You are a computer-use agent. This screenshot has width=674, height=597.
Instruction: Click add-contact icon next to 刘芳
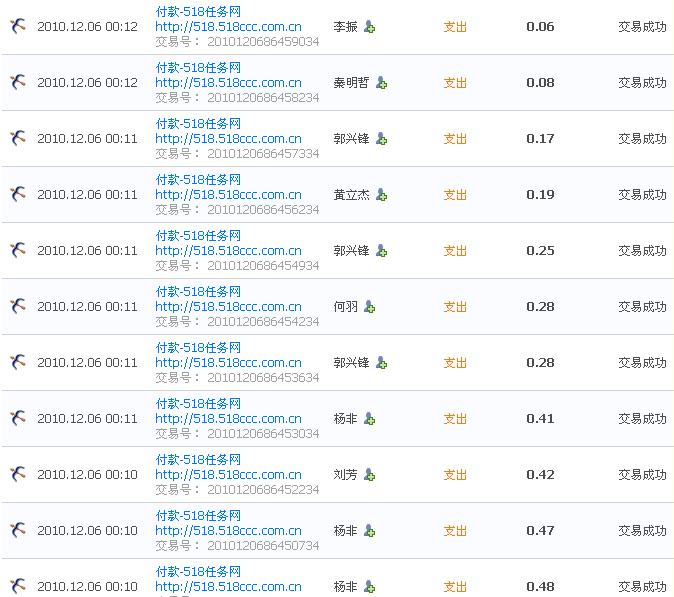[369, 475]
